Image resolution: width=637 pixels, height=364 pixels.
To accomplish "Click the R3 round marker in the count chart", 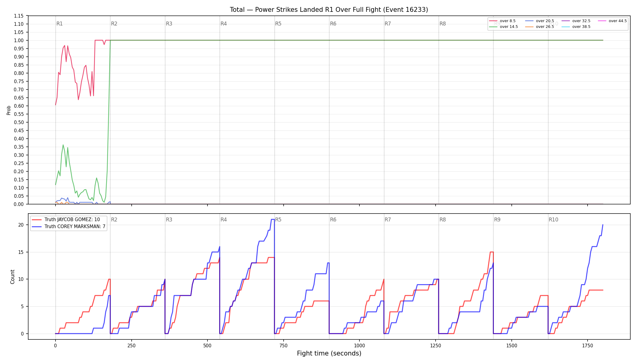I will (169, 220).
